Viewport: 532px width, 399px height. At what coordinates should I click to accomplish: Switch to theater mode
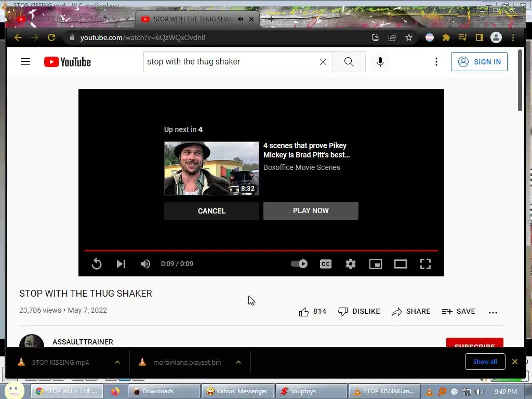coord(401,264)
